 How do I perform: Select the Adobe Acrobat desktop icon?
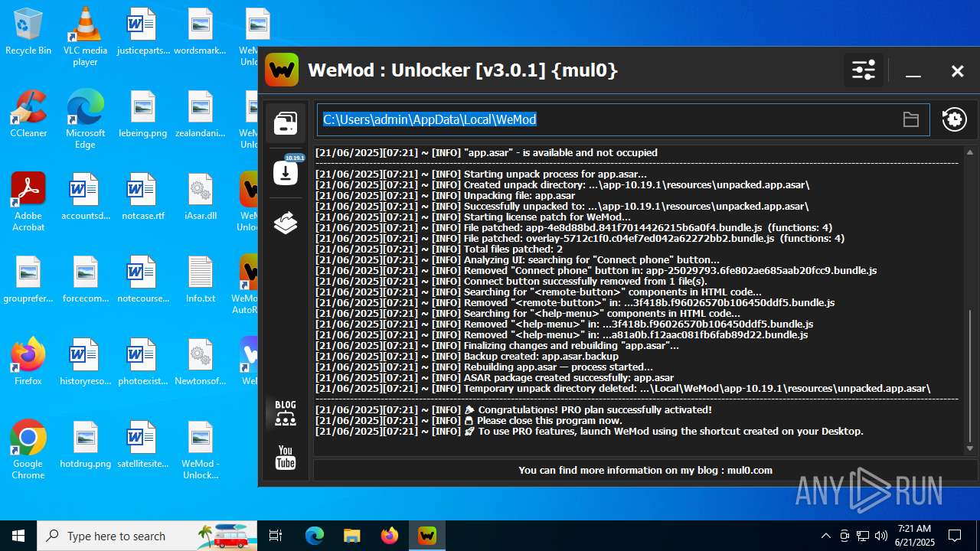click(x=28, y=202)
